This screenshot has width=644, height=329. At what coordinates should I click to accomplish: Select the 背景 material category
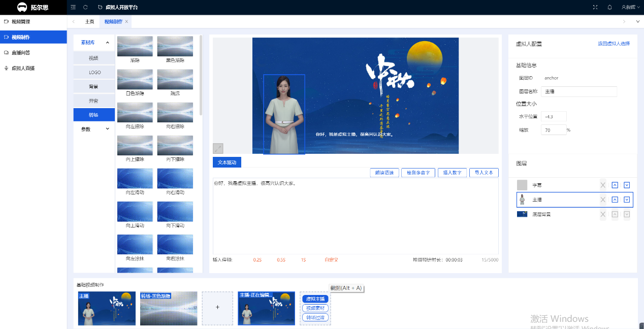[x=93, y=86]
